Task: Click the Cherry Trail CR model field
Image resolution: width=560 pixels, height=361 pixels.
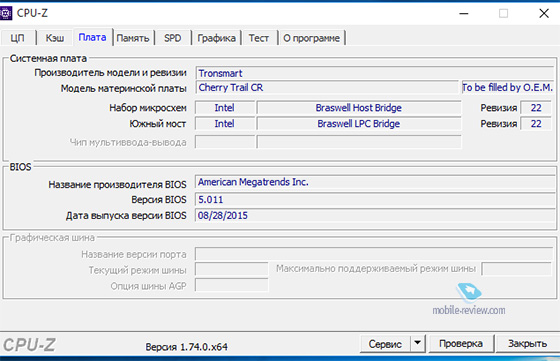Action: (x=327, y=87)
